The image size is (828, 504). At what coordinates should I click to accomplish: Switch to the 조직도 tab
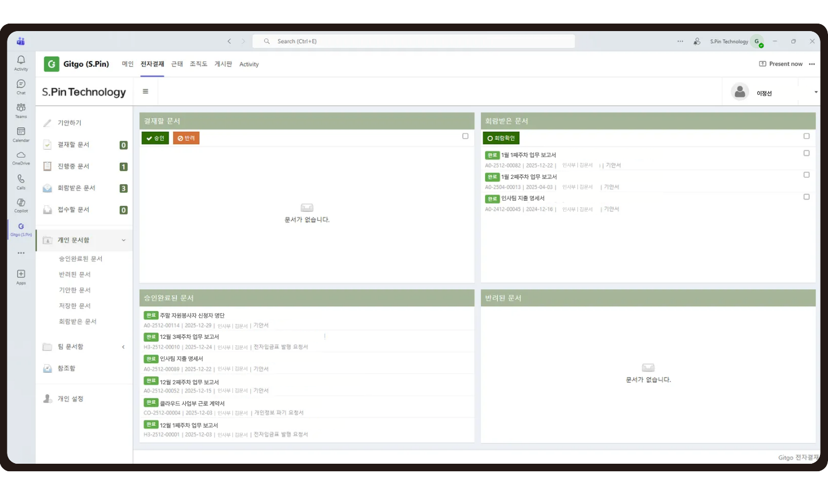199,64
